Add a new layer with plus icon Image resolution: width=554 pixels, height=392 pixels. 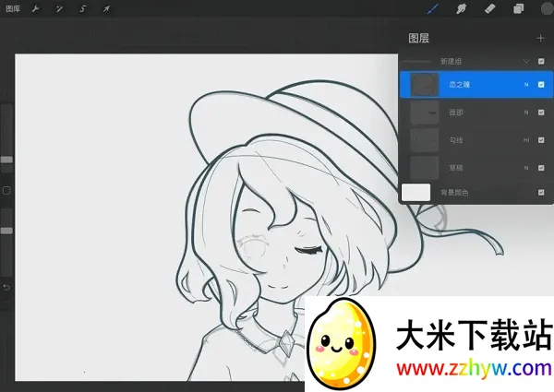(x=540, y=38)
